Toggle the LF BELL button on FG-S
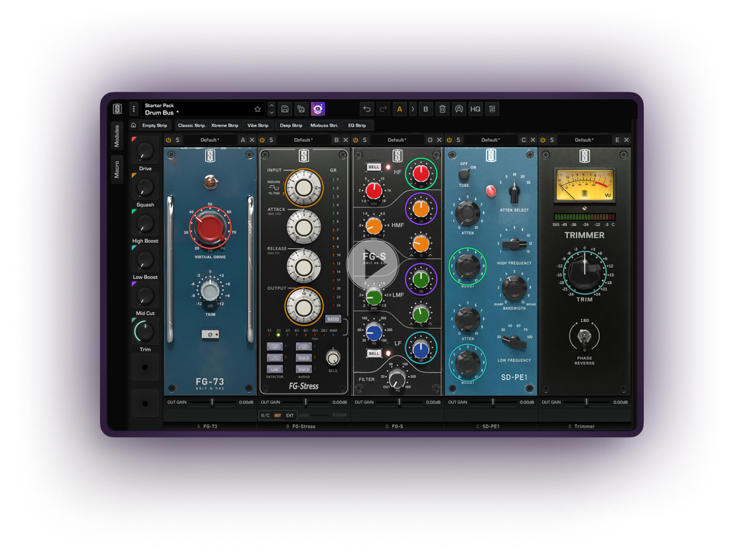 [x=374, y=353]
